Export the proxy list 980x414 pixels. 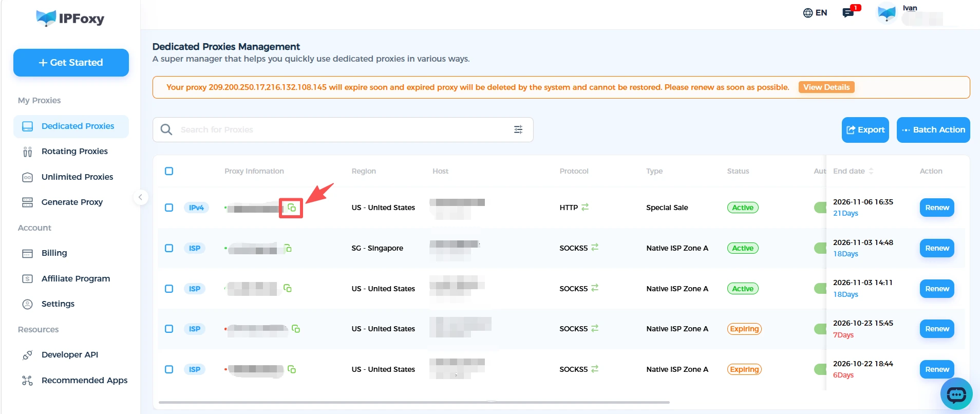click(865, 130)
